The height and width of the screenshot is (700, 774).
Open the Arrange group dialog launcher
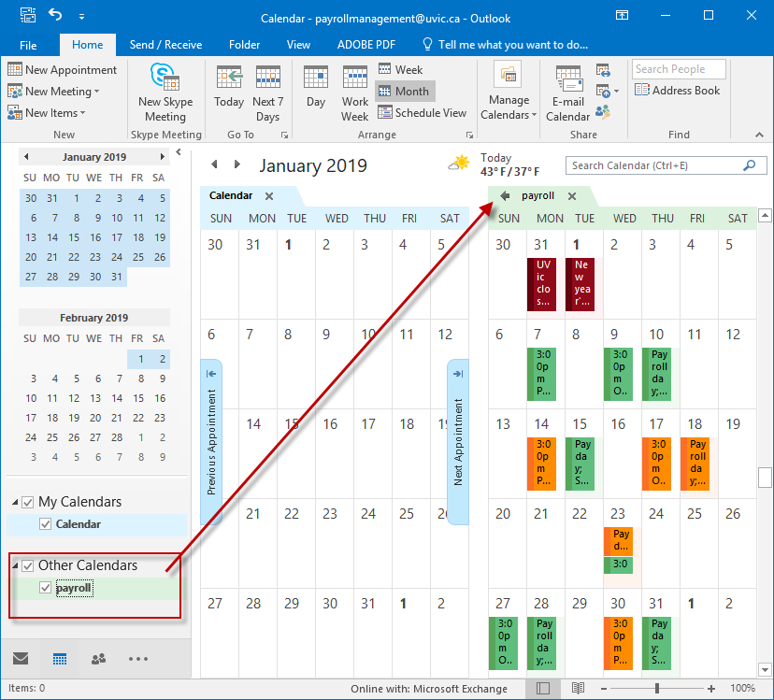click(469, 135)
